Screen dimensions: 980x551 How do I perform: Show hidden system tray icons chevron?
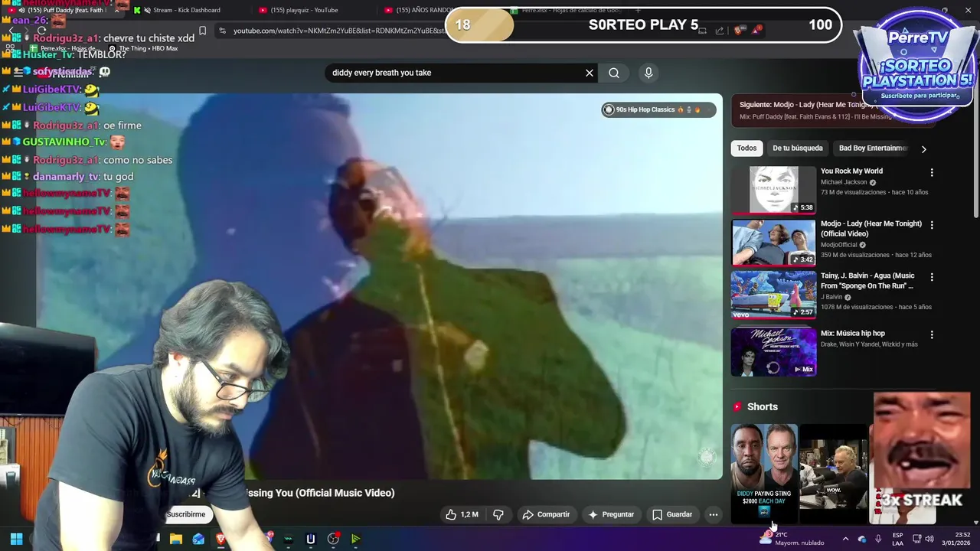[845, 539]
